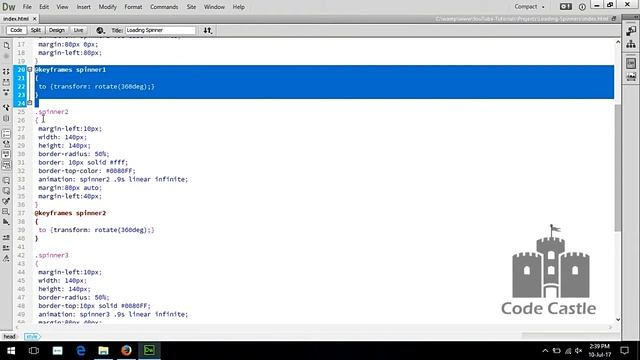Collapse code block at line 24 marker
The height and width of the screenshot is (360, 640).
pos(29,103)
